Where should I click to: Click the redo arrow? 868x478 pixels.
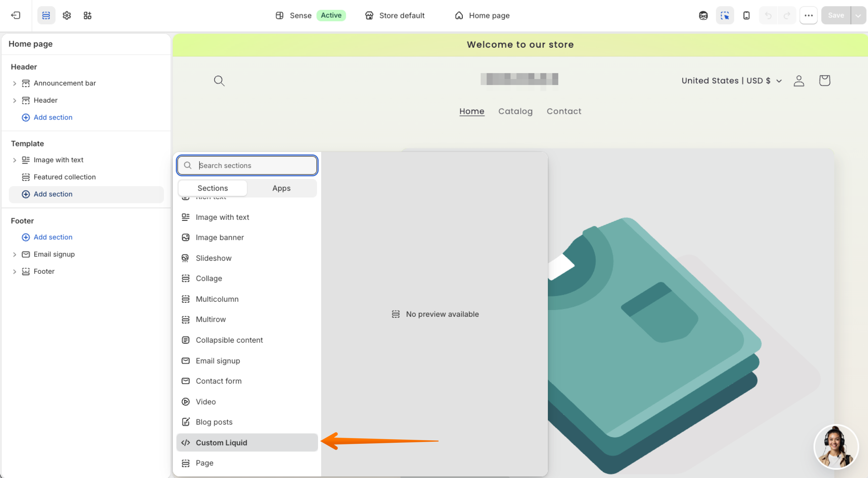pyautogui.click(x=787, y=15)
